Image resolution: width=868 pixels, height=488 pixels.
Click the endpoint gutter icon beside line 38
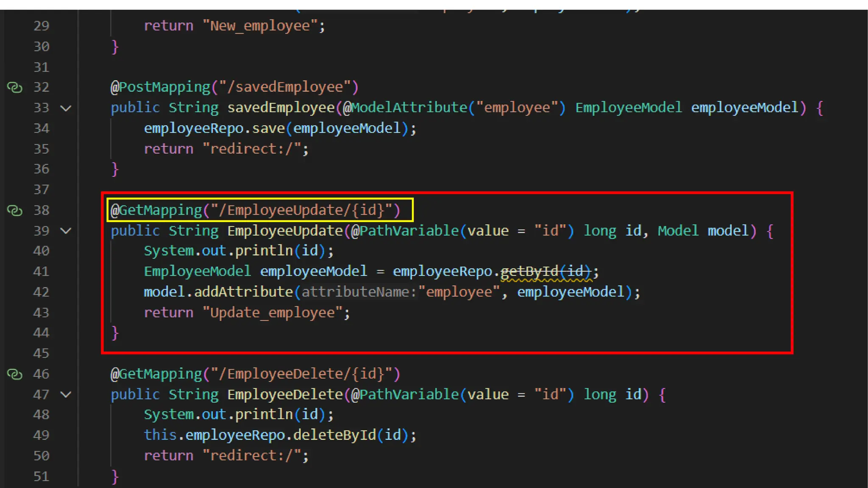tap(15, 210)
